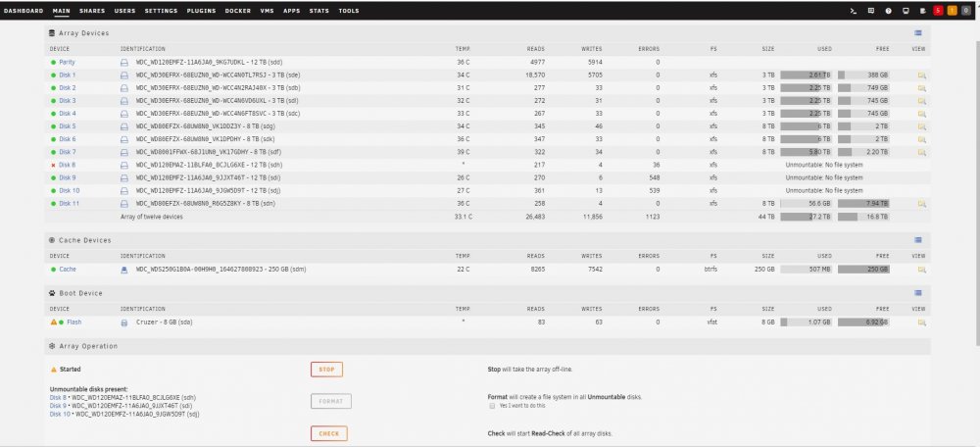Viewport: 980px width, 447px height.
Task: Browse Disk 2 contents via view icon
Action: (x=921, y=88)
